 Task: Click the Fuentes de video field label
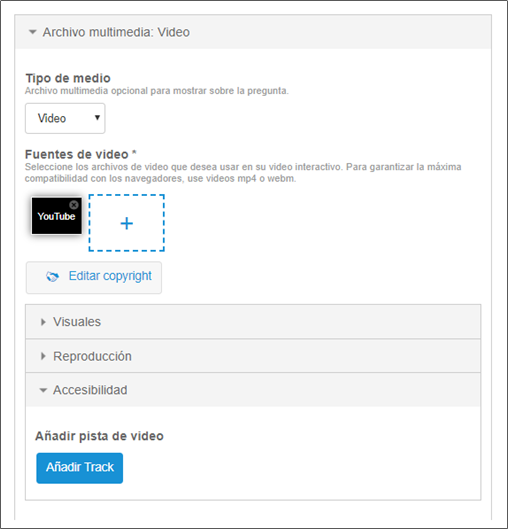coord(81,154)
